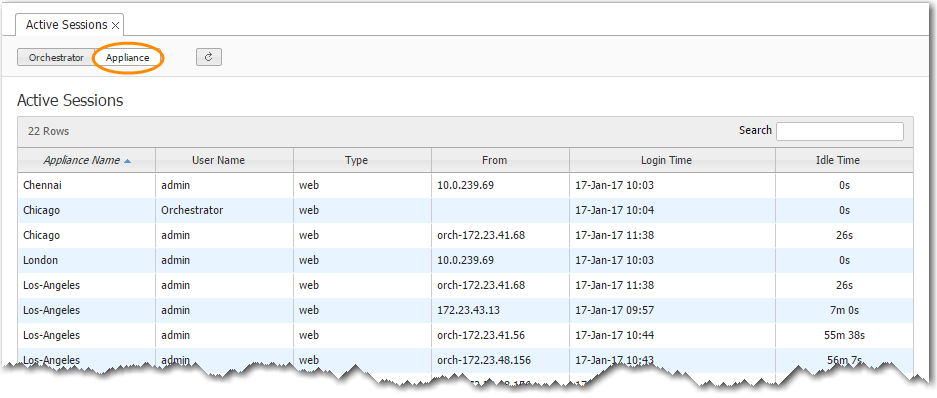
Task: Click the 55m 38s idle time cell
Action: [x=844, y=336]
